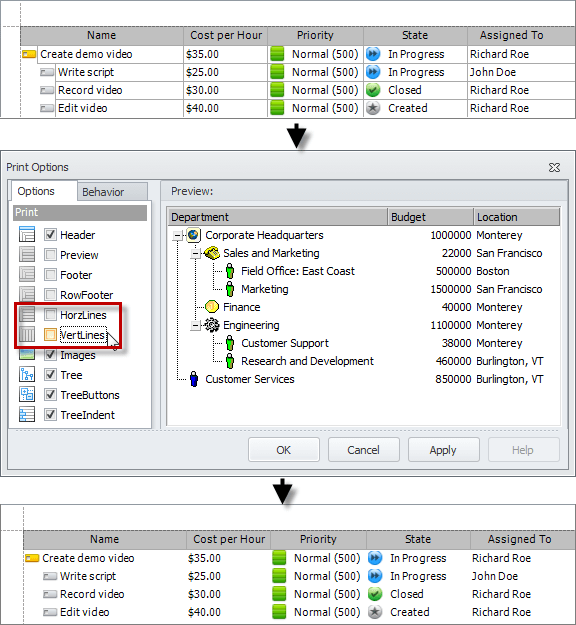576x625 pixels.
Task: Enable the HorzLines checkbox
Action: pyautogui.click(x=50, y=314)
